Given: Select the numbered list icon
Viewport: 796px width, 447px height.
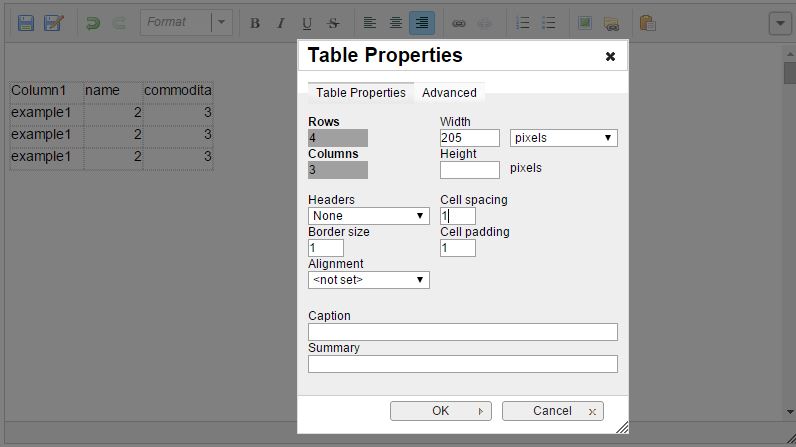Looking at the screenshot, I should point(523,23).
